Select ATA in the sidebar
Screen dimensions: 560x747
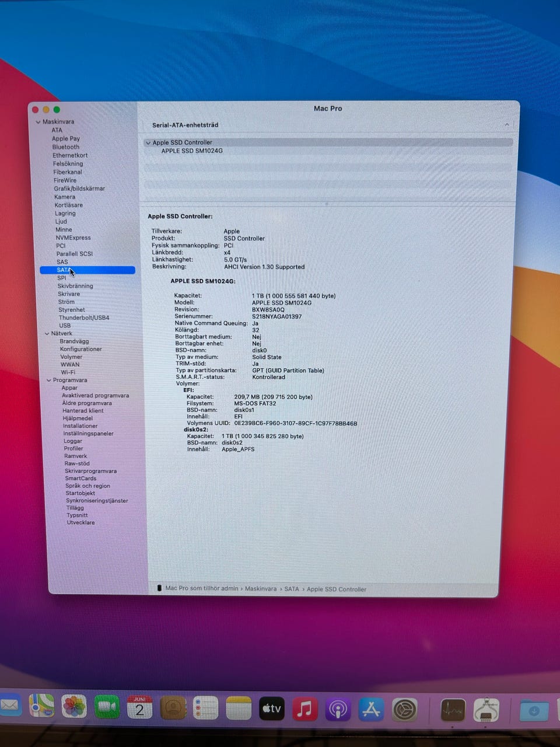click(57, 130)
